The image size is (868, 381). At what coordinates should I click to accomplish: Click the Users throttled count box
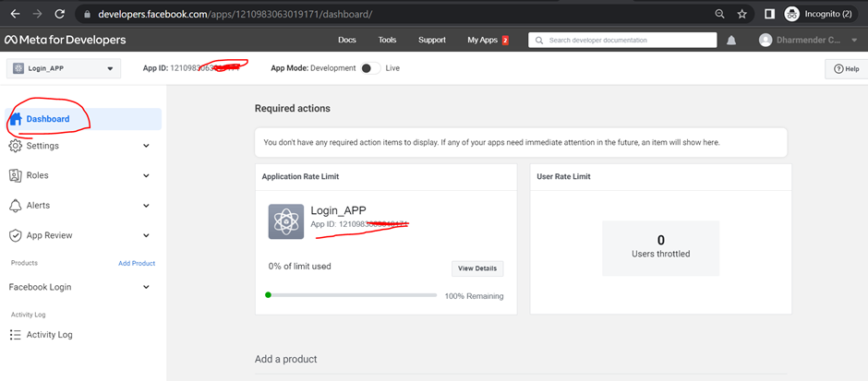tap(661, 248)
